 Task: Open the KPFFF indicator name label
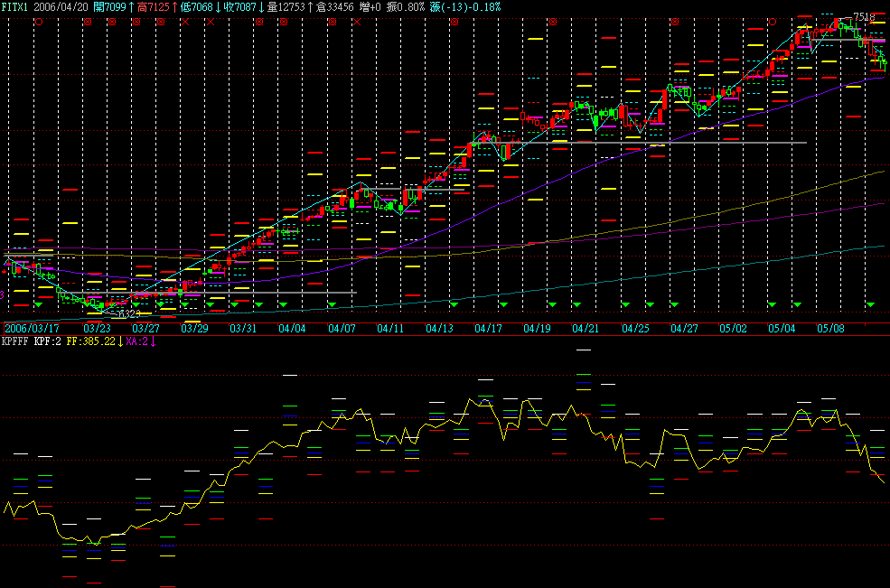15,341
